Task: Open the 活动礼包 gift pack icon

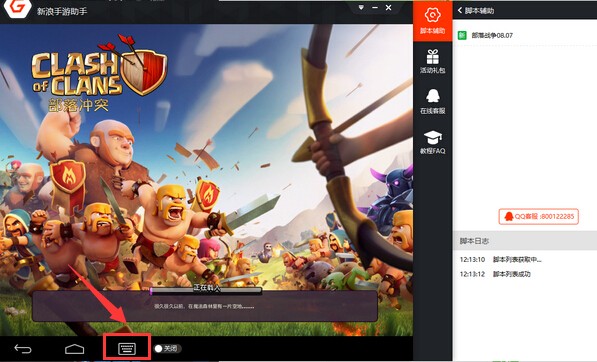Action: point(433,61)
